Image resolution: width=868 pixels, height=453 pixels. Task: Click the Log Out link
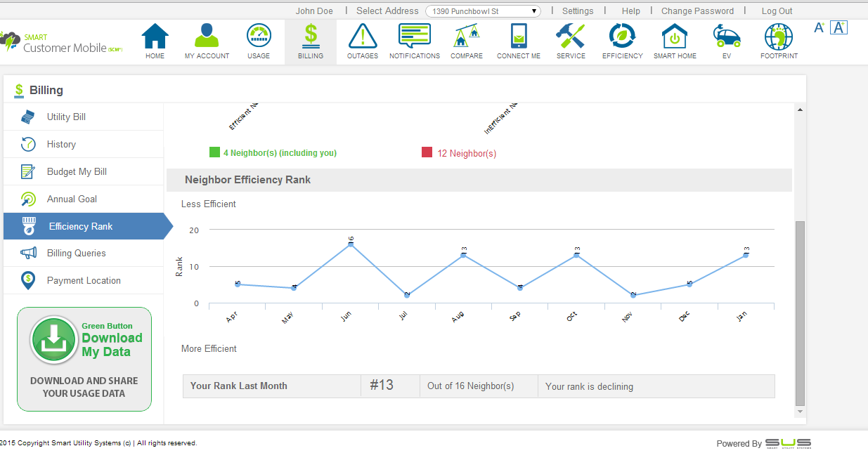pos(777,11)
